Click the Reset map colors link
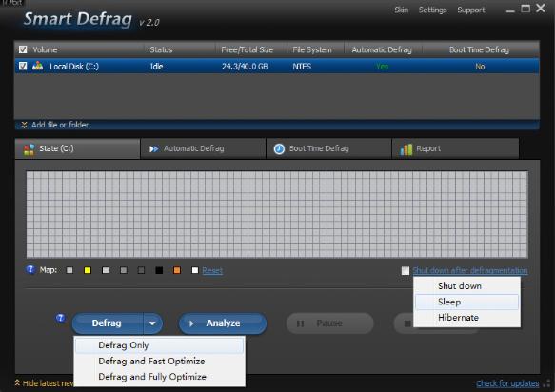The image size is (555, 392). 212,270
